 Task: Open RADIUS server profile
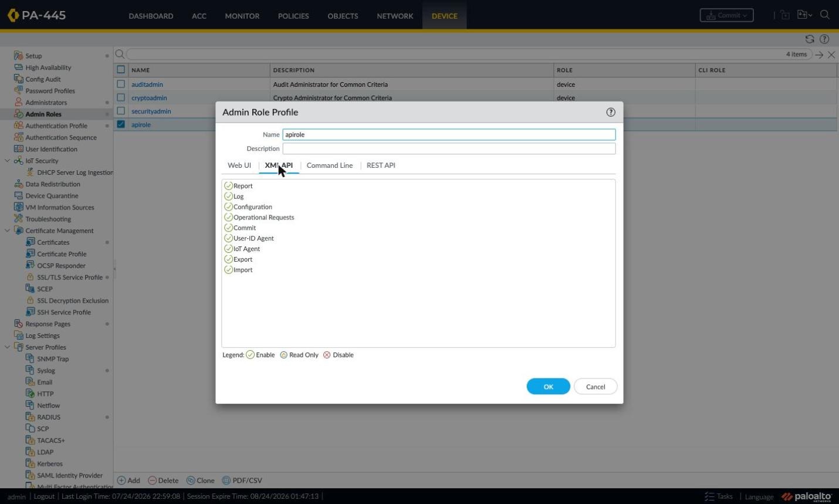(49, 417)
